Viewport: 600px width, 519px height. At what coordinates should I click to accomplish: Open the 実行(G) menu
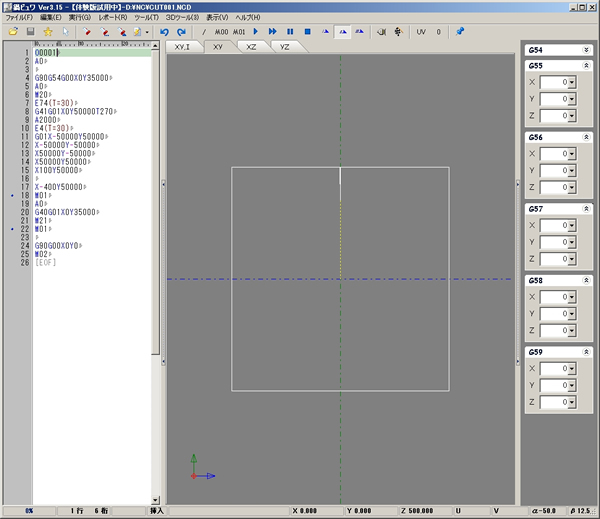(x=80, y=17)
